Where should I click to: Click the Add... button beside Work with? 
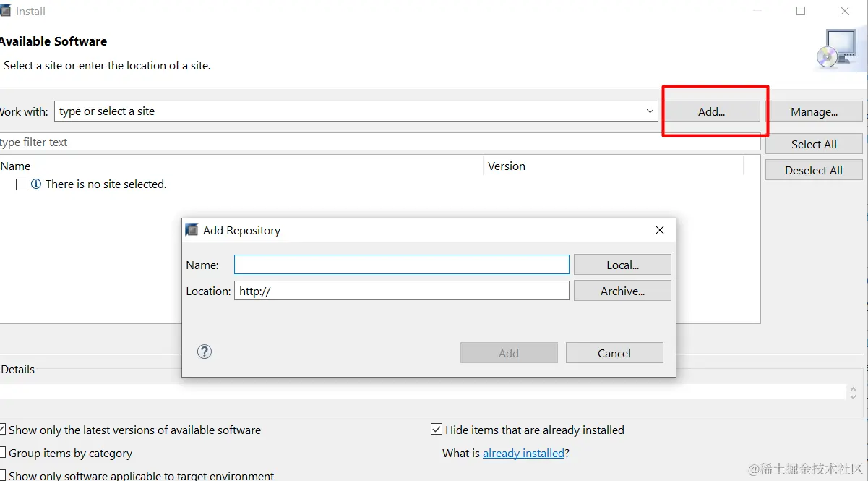(711, 111)
